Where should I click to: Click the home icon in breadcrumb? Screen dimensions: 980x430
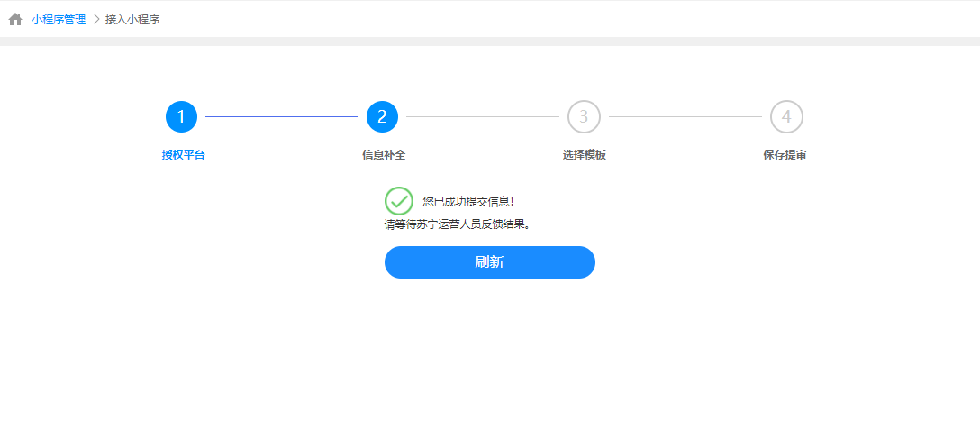click(x=15, y=19)
